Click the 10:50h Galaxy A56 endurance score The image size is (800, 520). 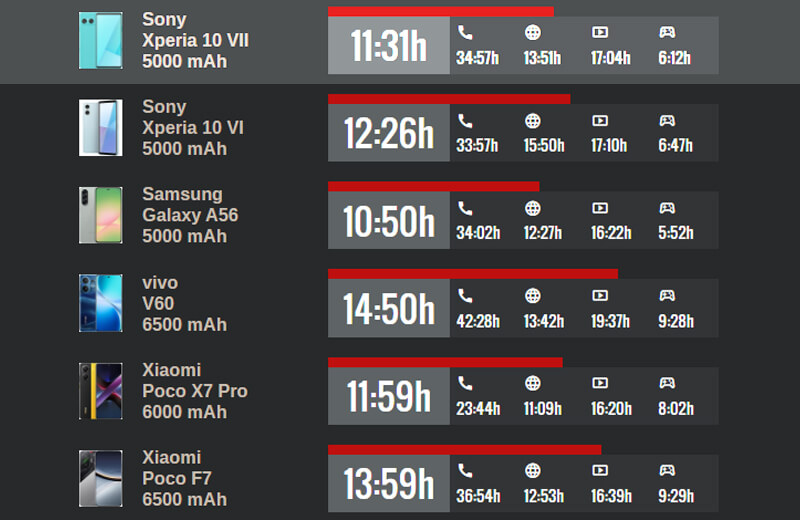tap(389, 221)
